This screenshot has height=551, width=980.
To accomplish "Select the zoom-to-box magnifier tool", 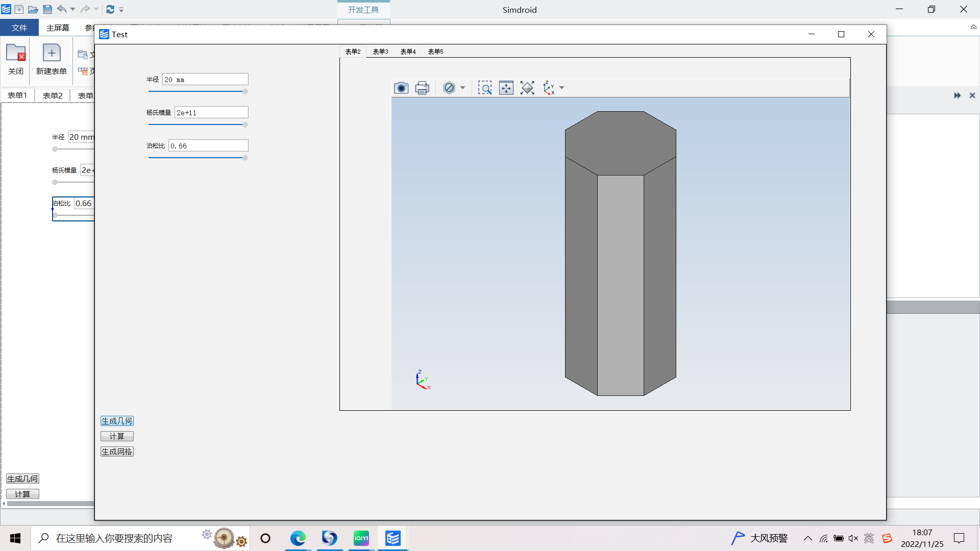I will click(x=485, y=88).
